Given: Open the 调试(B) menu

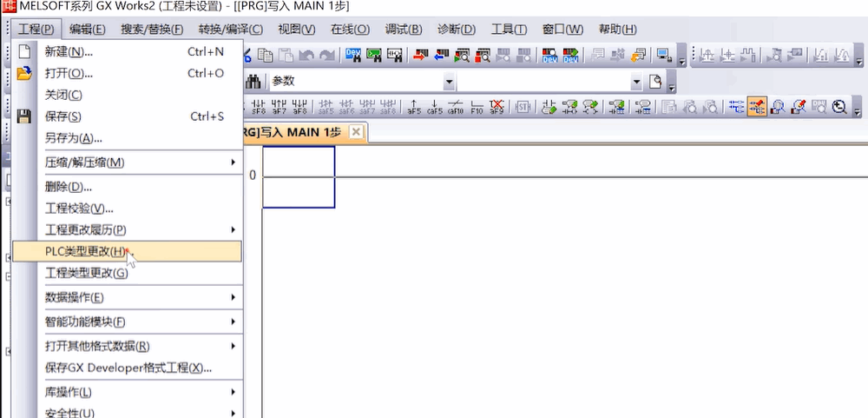Looking at the screenshot, I should click(404, 30).
